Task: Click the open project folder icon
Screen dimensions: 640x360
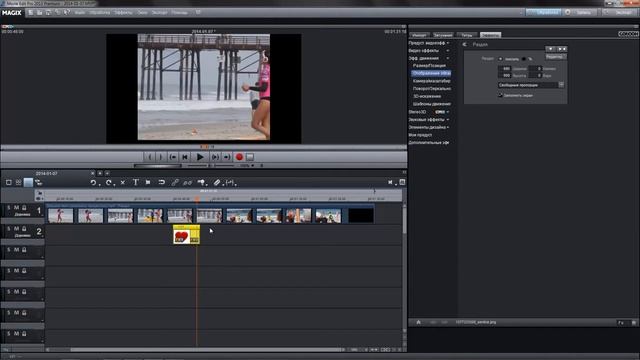Action: point(40,13)
